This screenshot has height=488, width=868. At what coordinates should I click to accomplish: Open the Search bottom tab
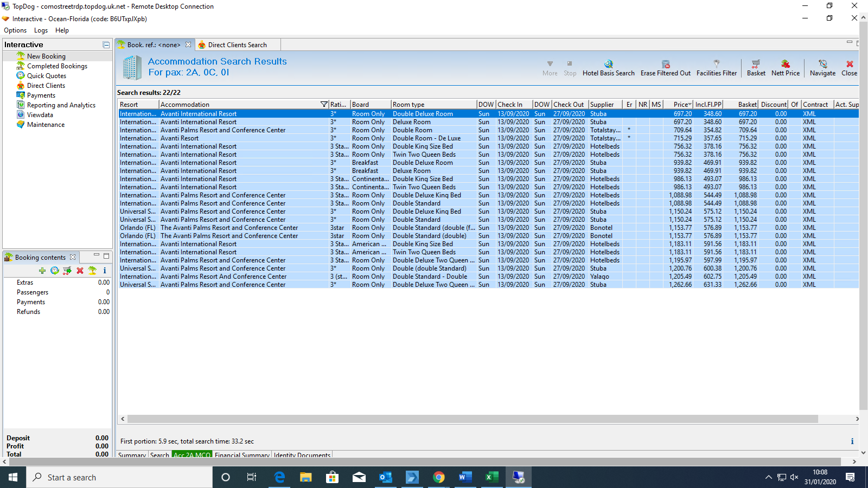coord(159,455)
